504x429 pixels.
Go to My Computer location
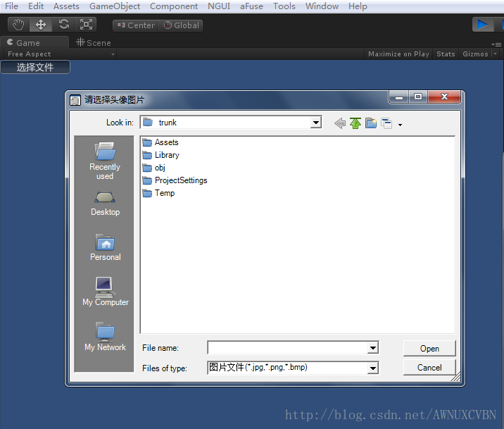pyautogui.click(x=106, y=292)
